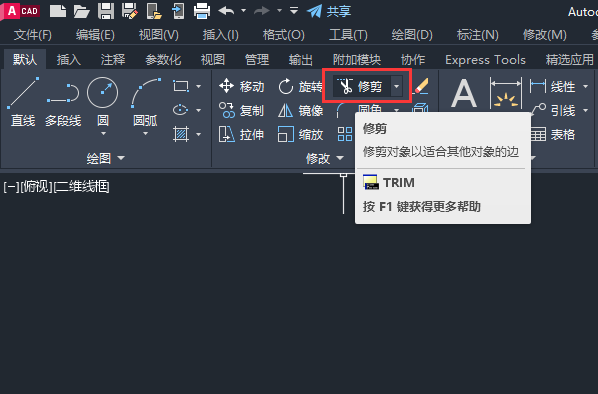
Task: Click the 旋转 rotate tool
Action: pos(300,87)
